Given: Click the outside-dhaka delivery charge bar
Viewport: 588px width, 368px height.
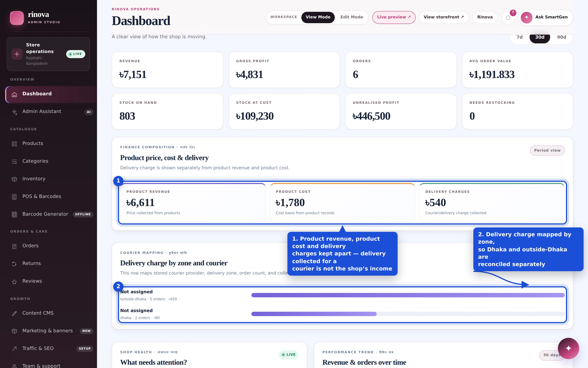Looking at the screenshot, I should 408,295.
